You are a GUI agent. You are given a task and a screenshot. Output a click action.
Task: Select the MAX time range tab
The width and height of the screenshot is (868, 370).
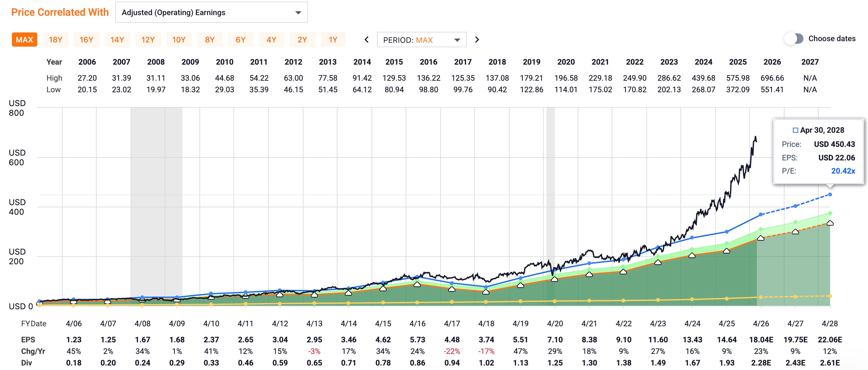(24, 40)
